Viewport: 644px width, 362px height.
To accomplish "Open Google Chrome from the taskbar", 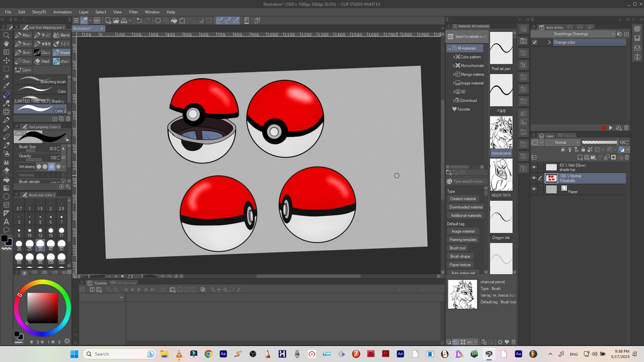I will pos(208,354).
